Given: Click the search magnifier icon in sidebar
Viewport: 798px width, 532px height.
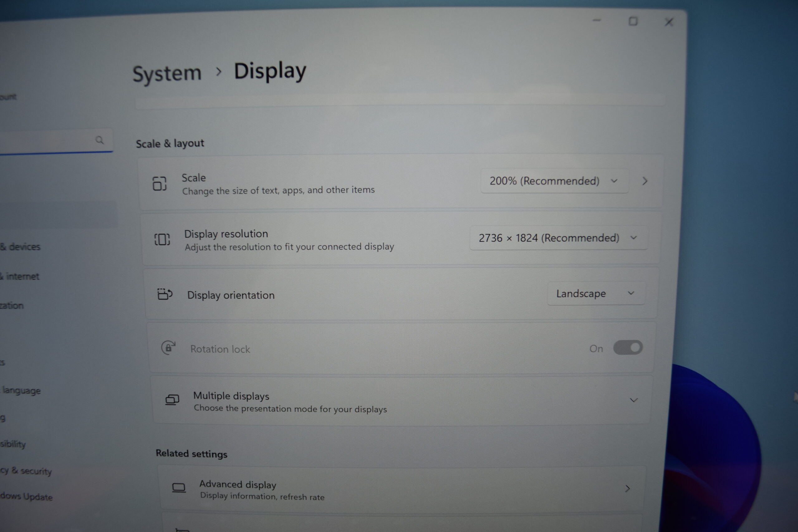Looking at the screenshot, I should (99, 140).
